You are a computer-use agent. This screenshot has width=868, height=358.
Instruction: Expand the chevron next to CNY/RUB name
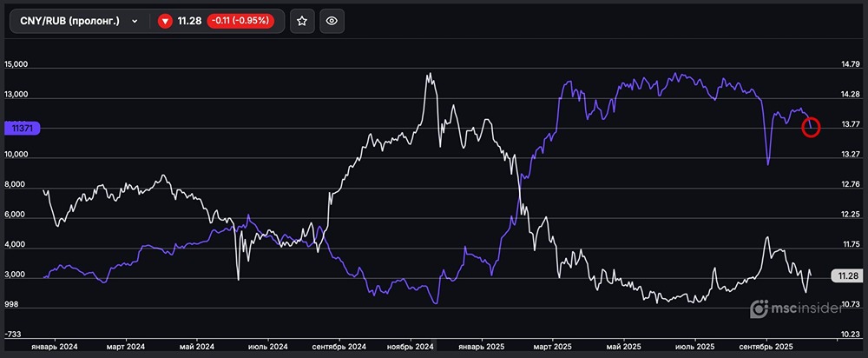(x=135, y=21)
